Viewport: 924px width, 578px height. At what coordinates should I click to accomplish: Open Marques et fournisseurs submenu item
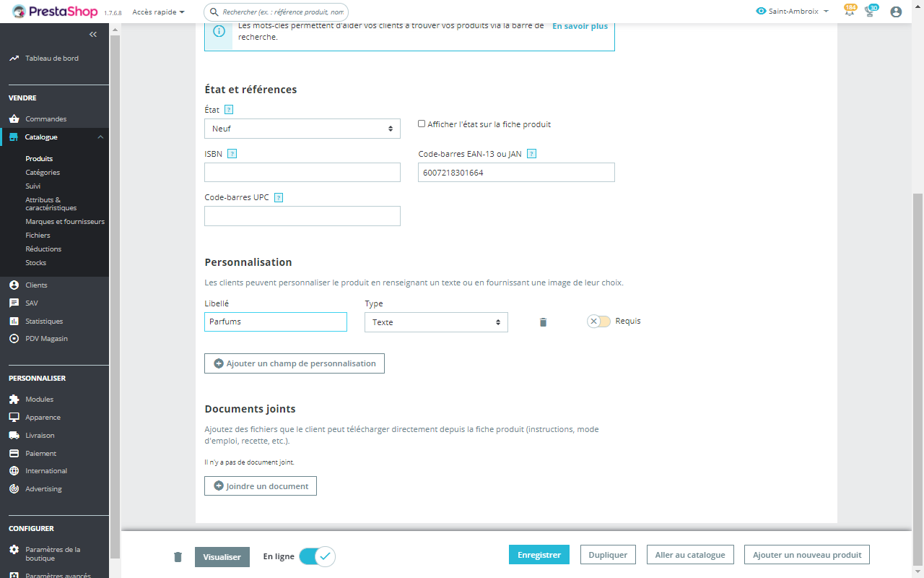[x=65, y=221]
